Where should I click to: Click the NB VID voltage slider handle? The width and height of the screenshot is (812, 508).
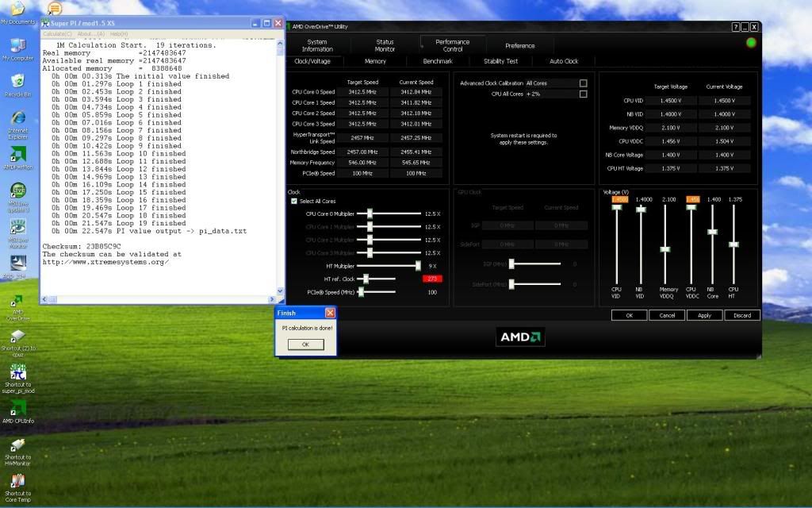pyautogui.click(x=641, y=209)
